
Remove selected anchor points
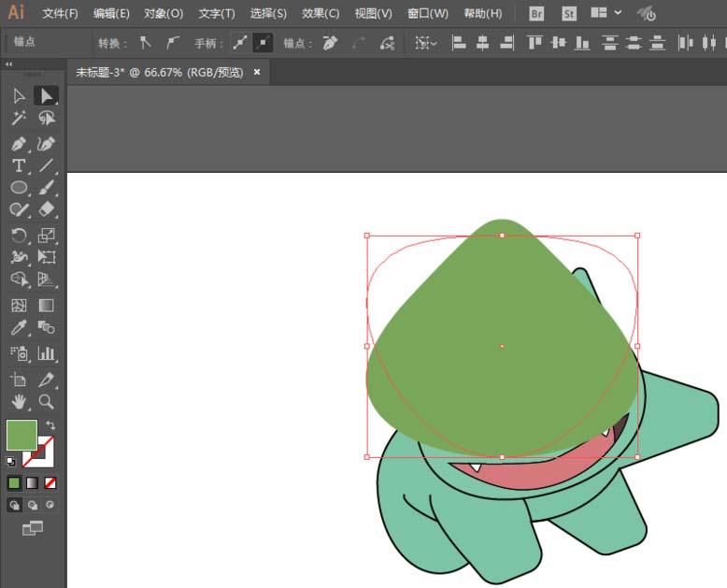330,43
